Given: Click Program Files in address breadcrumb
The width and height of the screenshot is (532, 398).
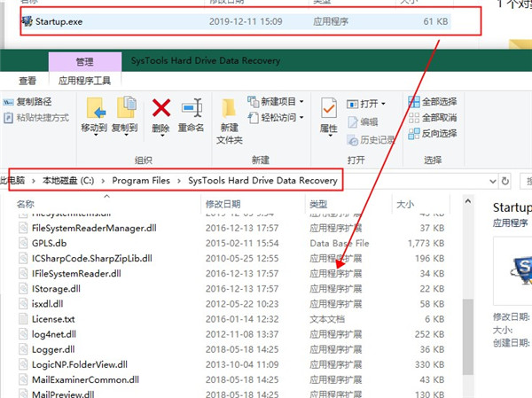Looking at the screenshot, I should click(141, 181).
